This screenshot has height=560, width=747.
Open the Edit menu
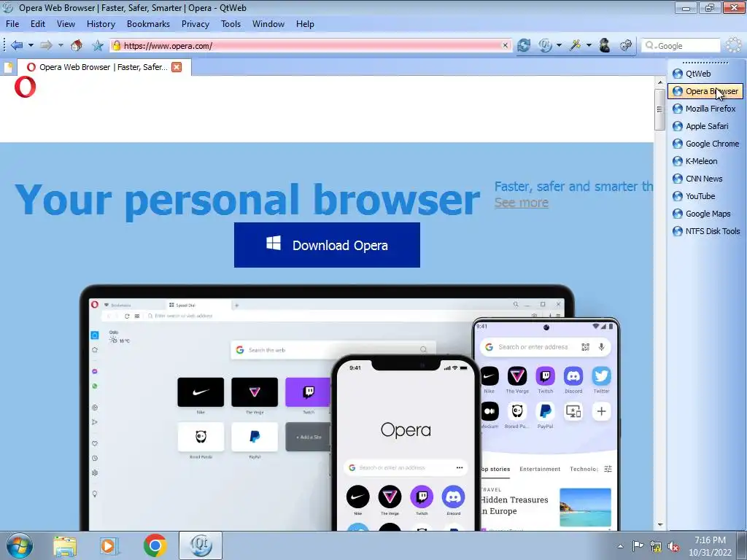coord(38,24)
